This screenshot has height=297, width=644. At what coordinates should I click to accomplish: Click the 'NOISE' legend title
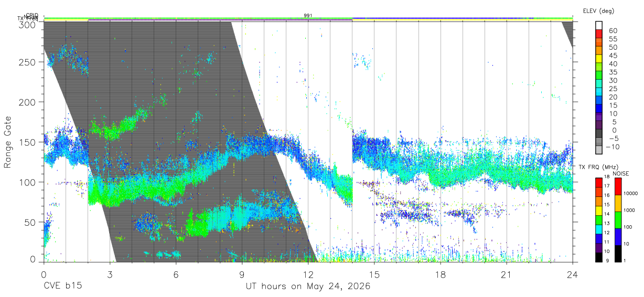tap(621, 173)
